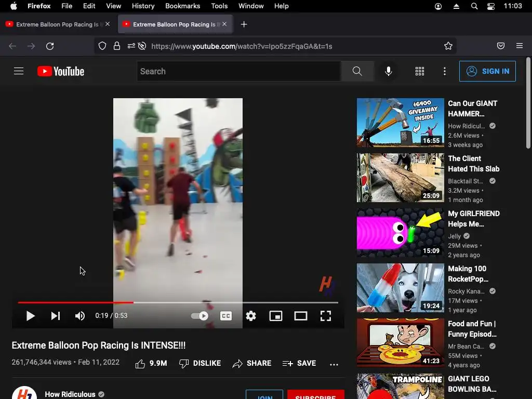Open GIANT LEGO BOWLING video title

pos(472,384)
